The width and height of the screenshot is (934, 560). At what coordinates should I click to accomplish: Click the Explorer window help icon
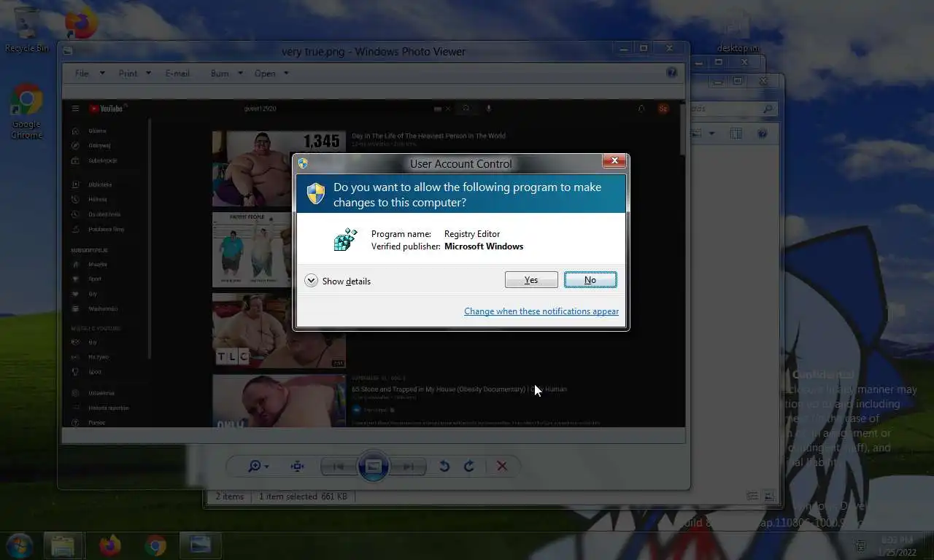click(x=763, y=133)
